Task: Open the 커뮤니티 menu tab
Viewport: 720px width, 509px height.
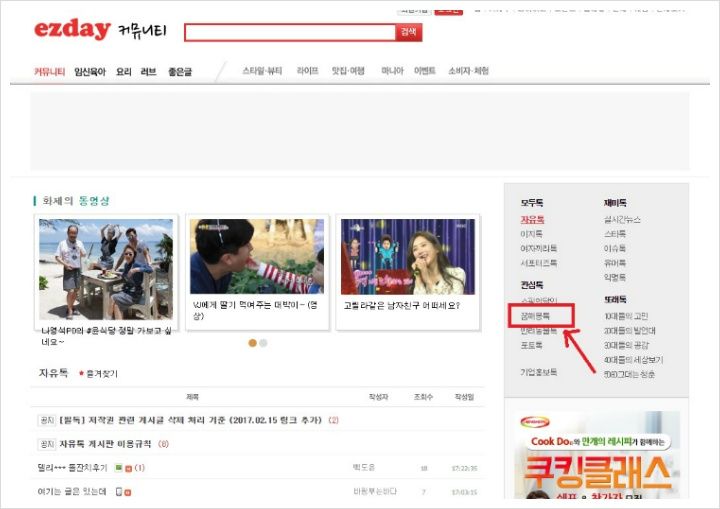Action: click(50, 72)
